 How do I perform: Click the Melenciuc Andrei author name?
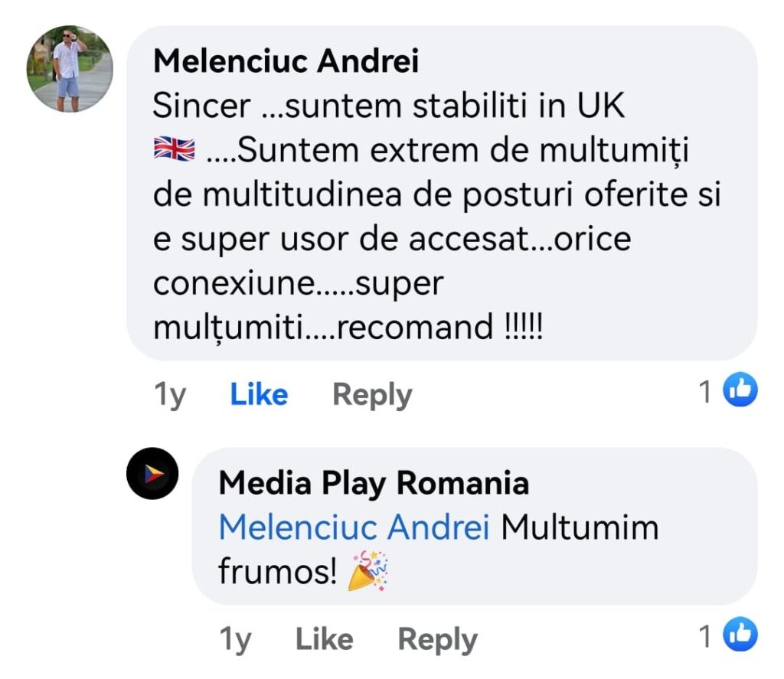pos(286,62)
